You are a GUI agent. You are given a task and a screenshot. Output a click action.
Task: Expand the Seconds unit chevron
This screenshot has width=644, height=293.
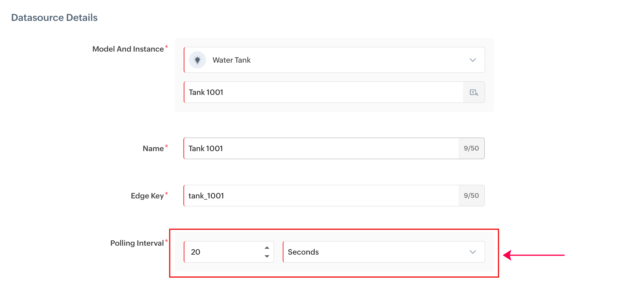(473, 252)
